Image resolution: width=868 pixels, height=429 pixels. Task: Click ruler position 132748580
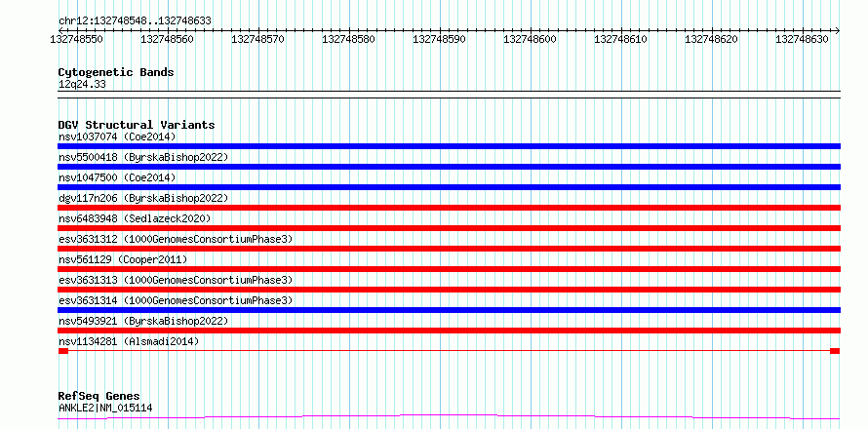point(349,39)
